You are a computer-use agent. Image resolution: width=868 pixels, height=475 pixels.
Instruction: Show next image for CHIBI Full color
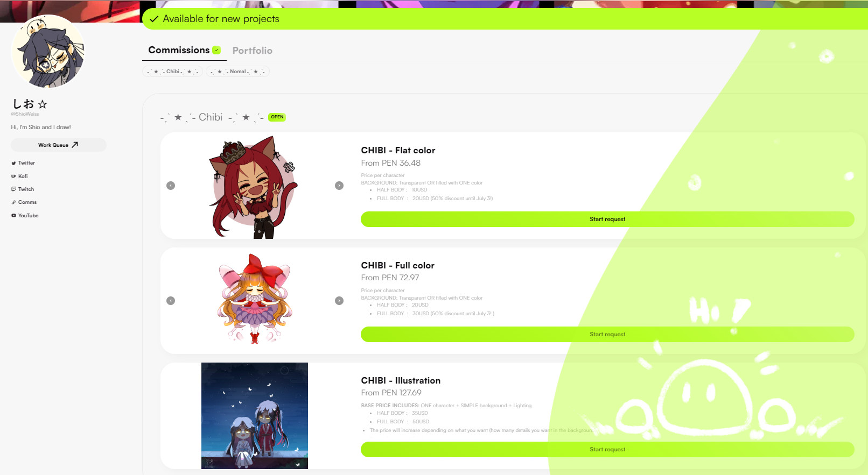[x=339, y=301]
